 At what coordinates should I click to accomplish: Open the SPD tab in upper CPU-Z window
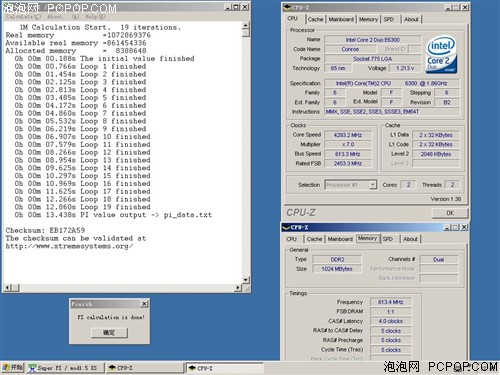coord(389,19)
